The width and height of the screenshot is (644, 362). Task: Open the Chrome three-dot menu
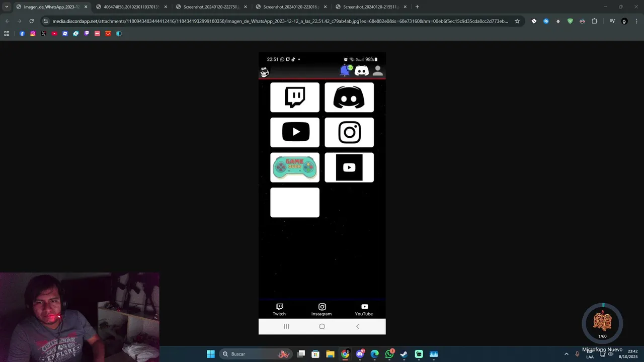(x=636, y=21)
